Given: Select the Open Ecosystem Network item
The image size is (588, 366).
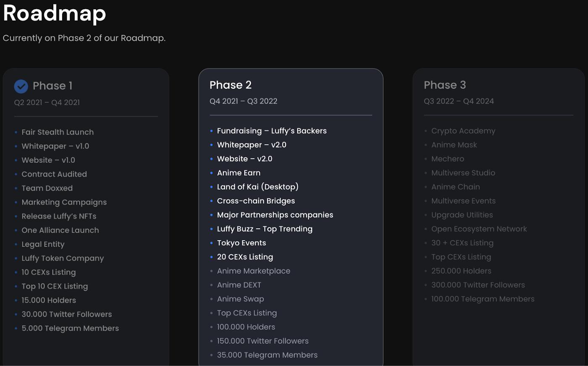Looking at the screenshot, I should click(479, 229).
